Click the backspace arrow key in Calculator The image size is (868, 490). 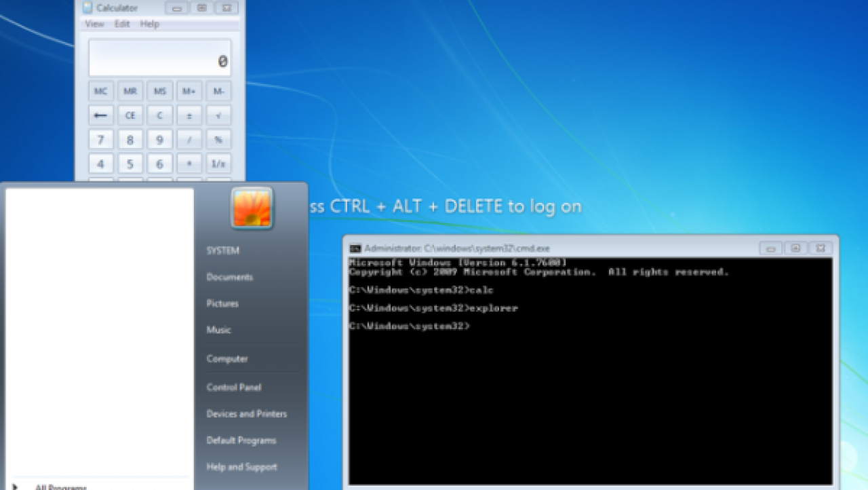point(101,115)
